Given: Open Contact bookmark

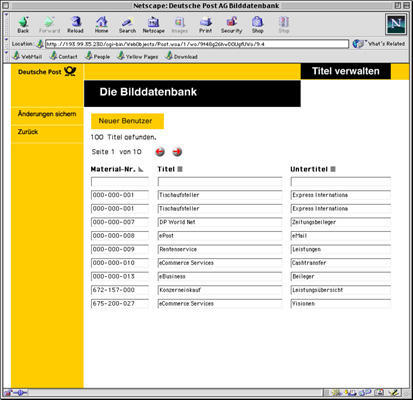Looking at the screenshot, I should pyautogui.click(x=64, y=56).
